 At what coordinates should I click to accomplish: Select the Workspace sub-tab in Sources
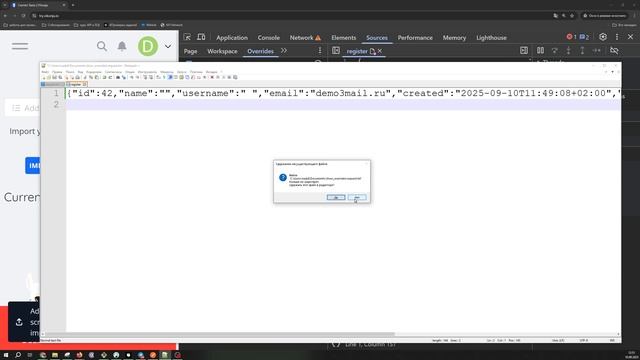click(x=222, y=51)
